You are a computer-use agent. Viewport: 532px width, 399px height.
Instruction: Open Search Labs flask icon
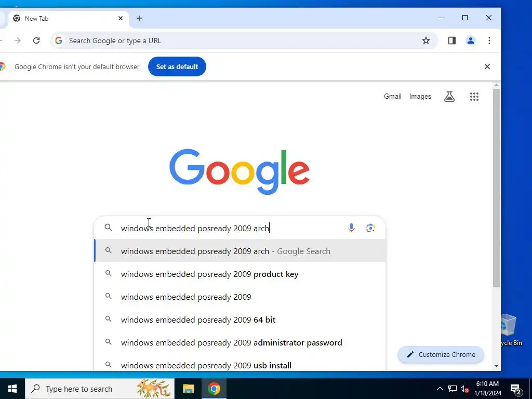click(x=449, y=97)
